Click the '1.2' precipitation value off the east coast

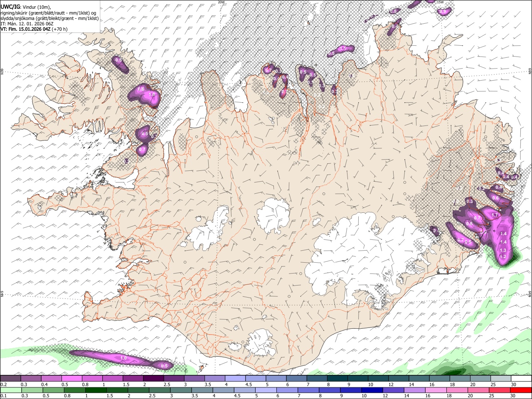(503, 256)
